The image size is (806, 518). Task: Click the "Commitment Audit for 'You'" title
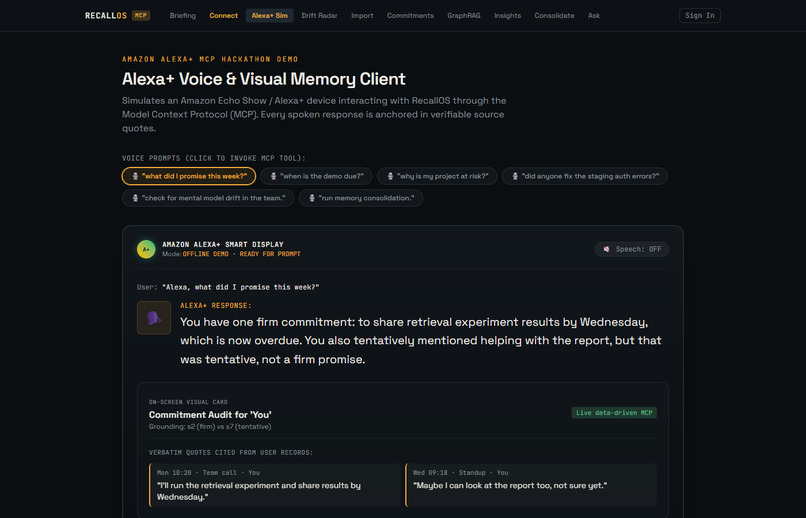click(210, 415)
